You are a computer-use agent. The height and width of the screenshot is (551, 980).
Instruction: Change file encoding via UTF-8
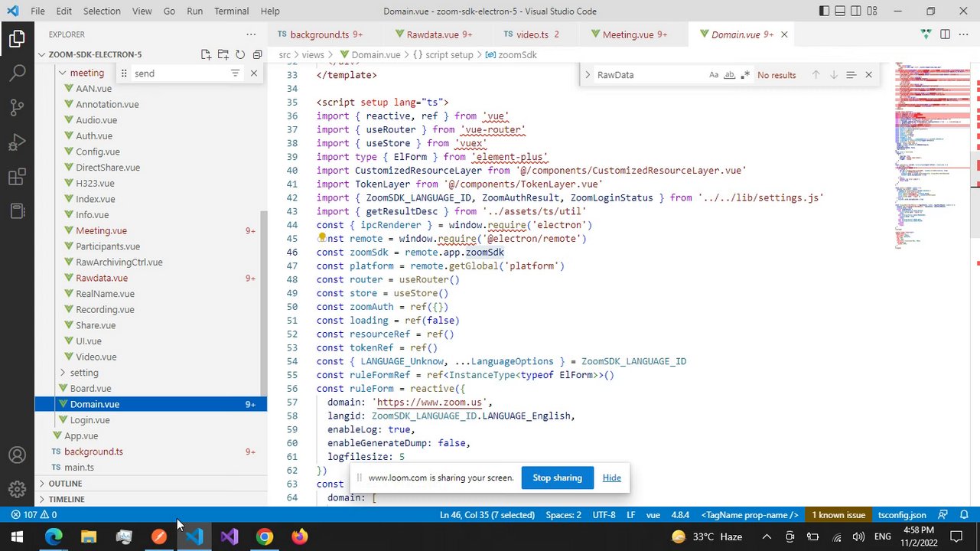point(604,515)
